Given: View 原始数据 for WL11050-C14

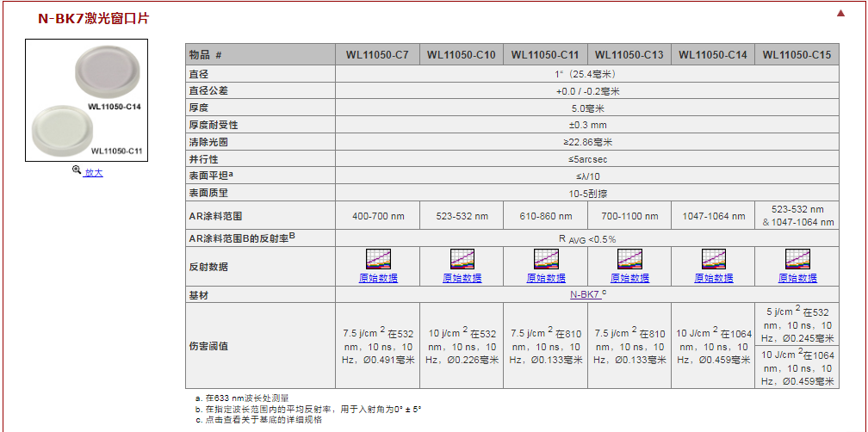Looking at the screenshot, I should coord(713,278).
